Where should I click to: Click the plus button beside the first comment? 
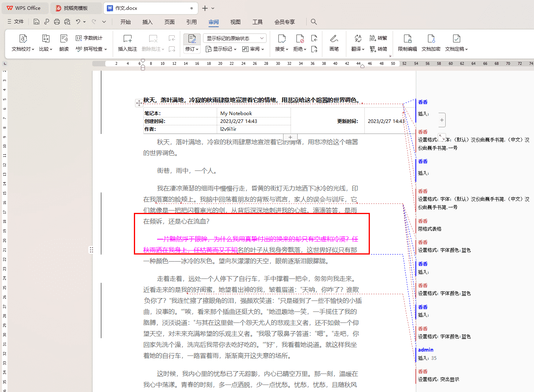[x=442, y=120]
